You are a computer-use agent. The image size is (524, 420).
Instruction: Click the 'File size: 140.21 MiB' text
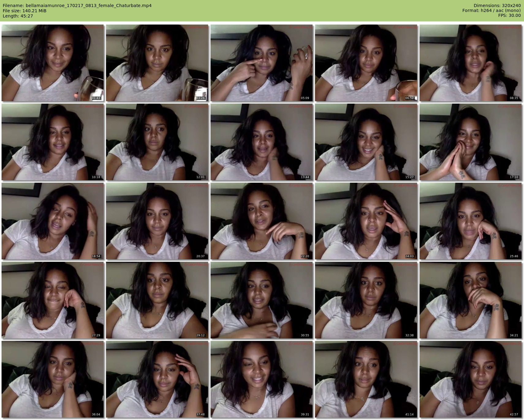[x=25, y=11]
